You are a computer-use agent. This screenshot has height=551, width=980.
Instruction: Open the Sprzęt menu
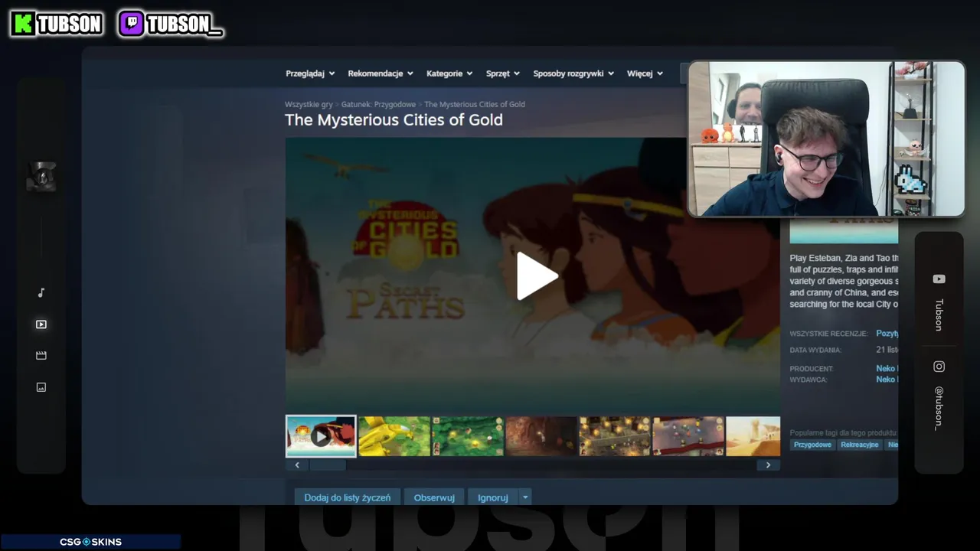(x=503, y=73)
